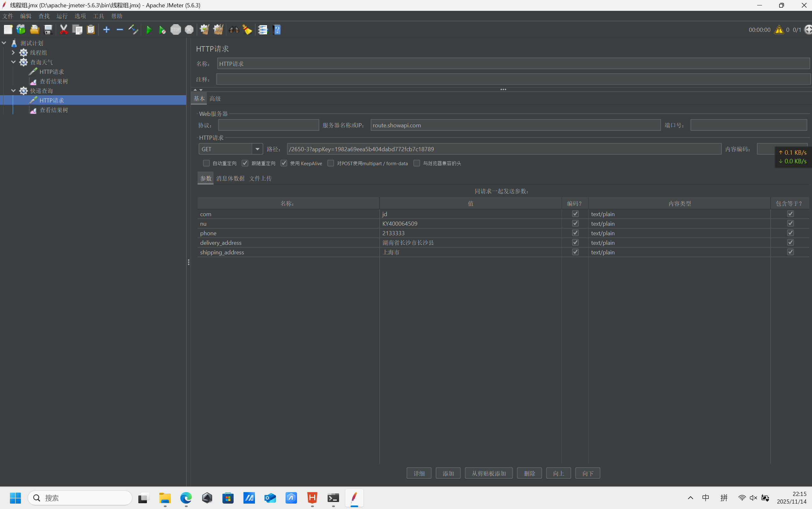The height and width of the screenshot is (509, 812).
Task: Click the Clear all broom icon
Action: click(218, 30)
